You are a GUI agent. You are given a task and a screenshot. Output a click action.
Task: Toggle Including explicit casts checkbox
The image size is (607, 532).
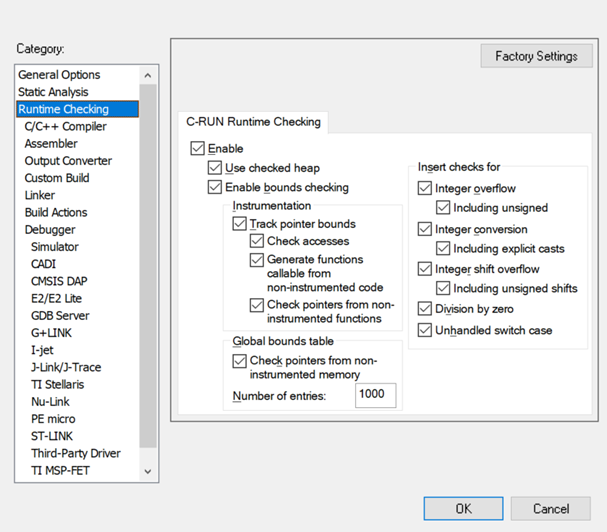(443, 248)
